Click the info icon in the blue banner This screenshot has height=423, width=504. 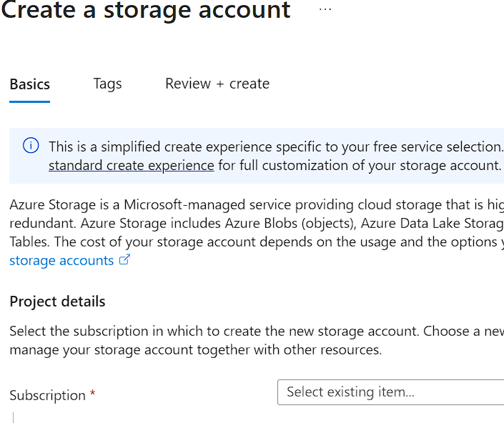31,146
